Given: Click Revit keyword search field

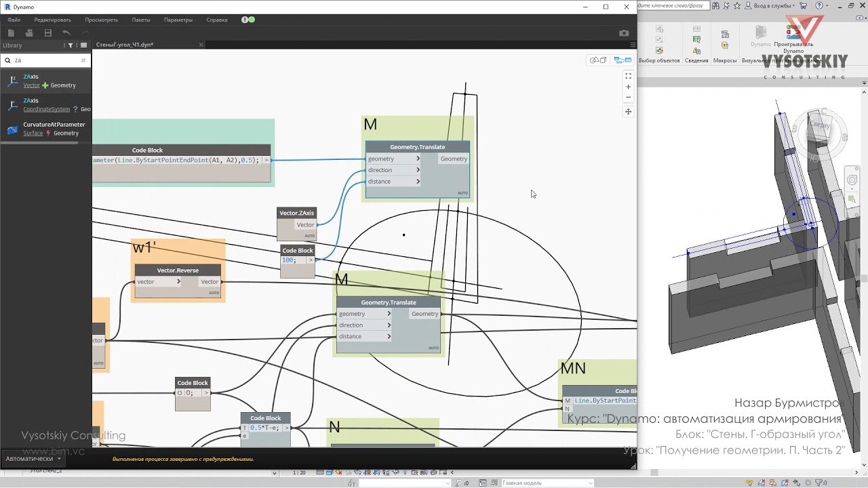Looking at the screenshot, I should tap(673, 5).
